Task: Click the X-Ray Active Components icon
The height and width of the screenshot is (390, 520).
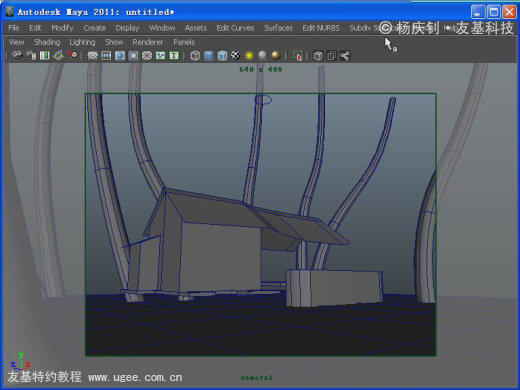Action: tap(331, 56)
